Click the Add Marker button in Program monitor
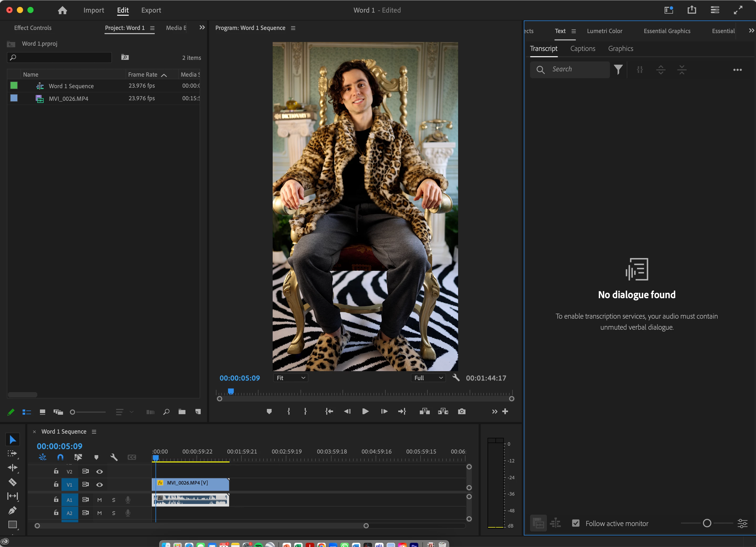The image size is (756, 547). coord(269,411)
